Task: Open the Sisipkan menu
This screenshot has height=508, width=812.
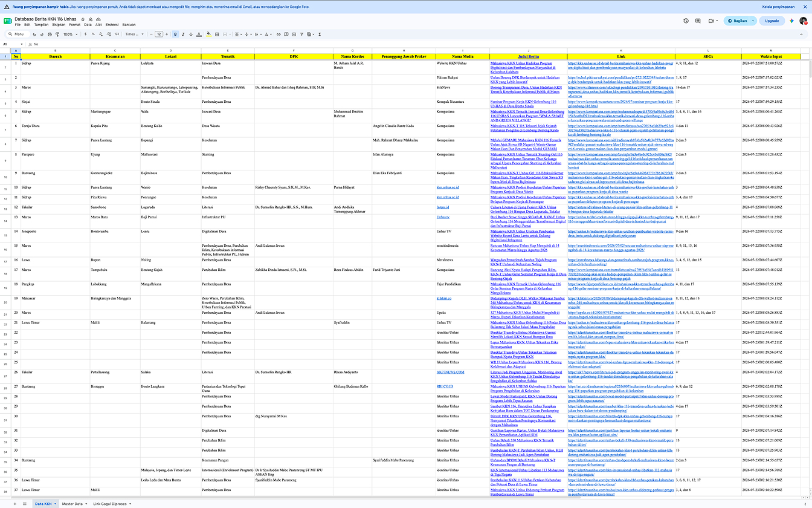Action: tap(59, 25)
